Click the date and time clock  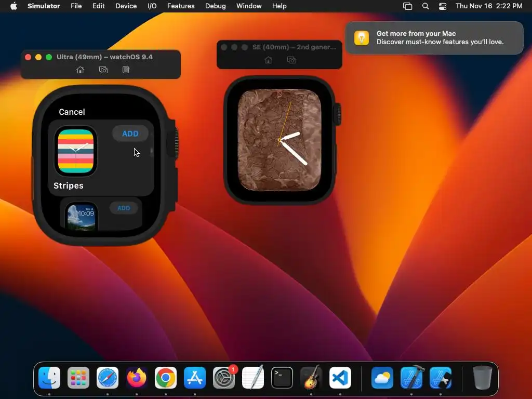click(x=489, y=6)
